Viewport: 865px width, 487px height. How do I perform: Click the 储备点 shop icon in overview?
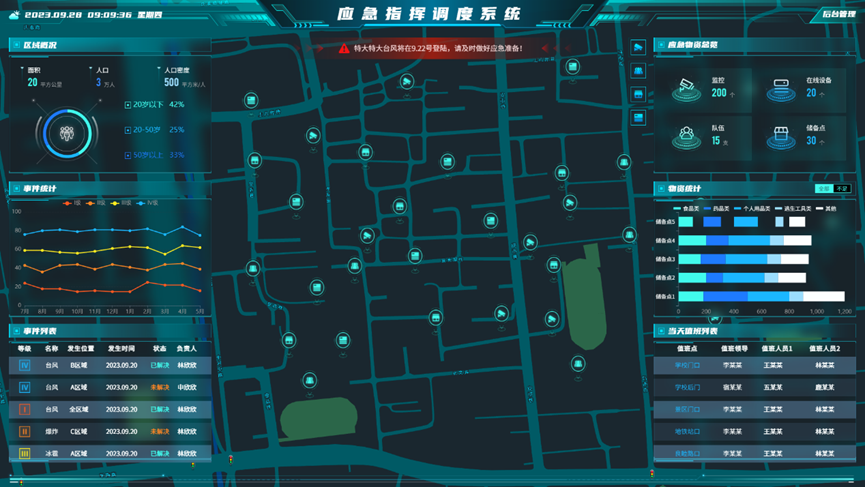[781, 136]
